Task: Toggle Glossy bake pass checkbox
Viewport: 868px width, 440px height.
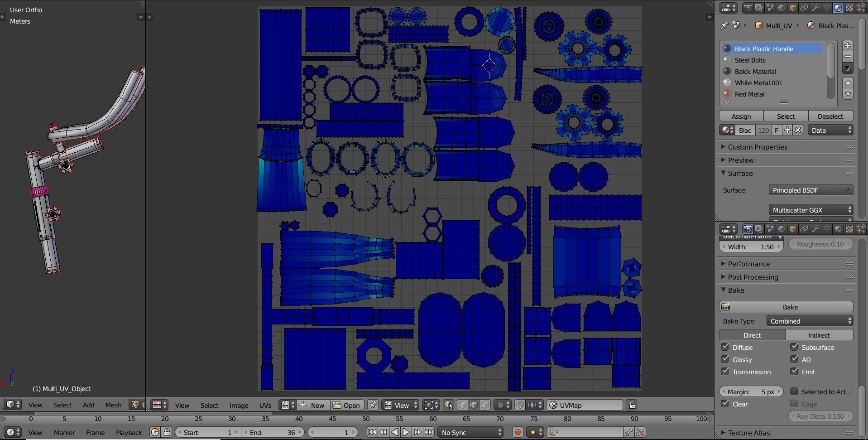Action: click(x=725, y=359)
